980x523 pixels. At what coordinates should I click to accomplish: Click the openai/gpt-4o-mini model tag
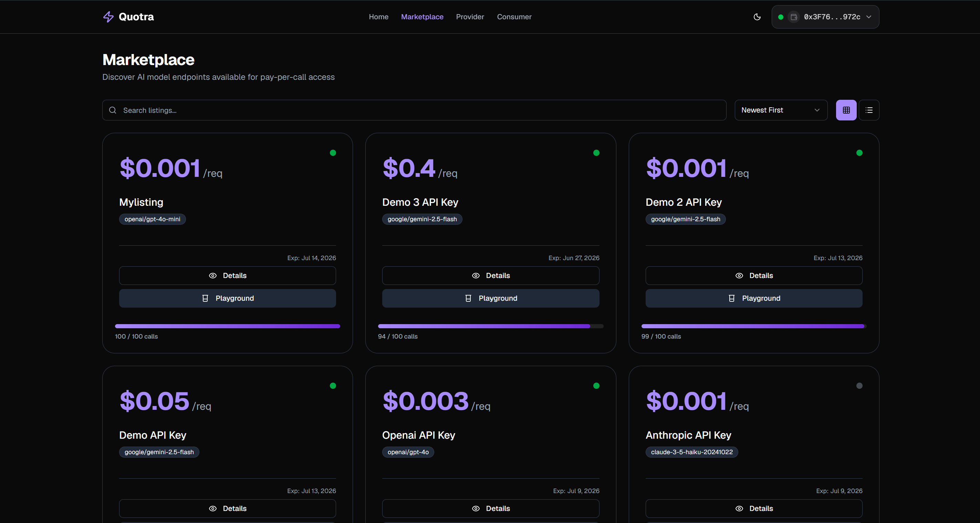[x=153, y=219]
